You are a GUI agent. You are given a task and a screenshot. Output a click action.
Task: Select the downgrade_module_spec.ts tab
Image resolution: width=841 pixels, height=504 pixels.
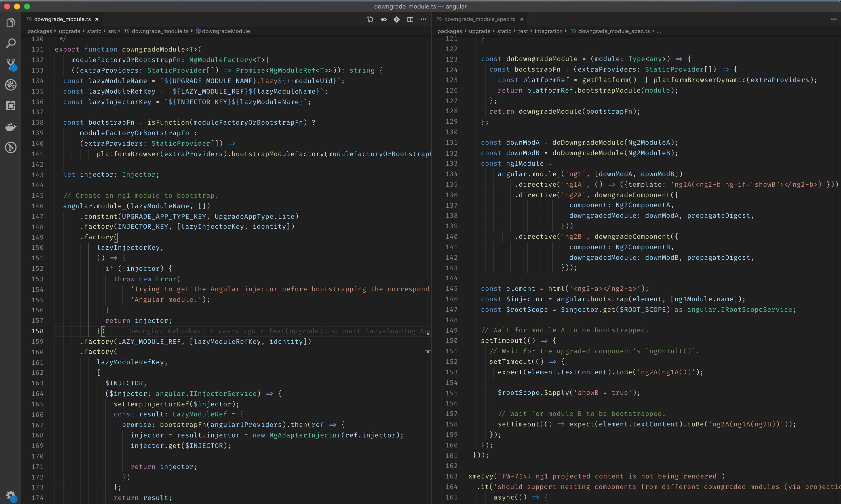[x=479, y=19]
